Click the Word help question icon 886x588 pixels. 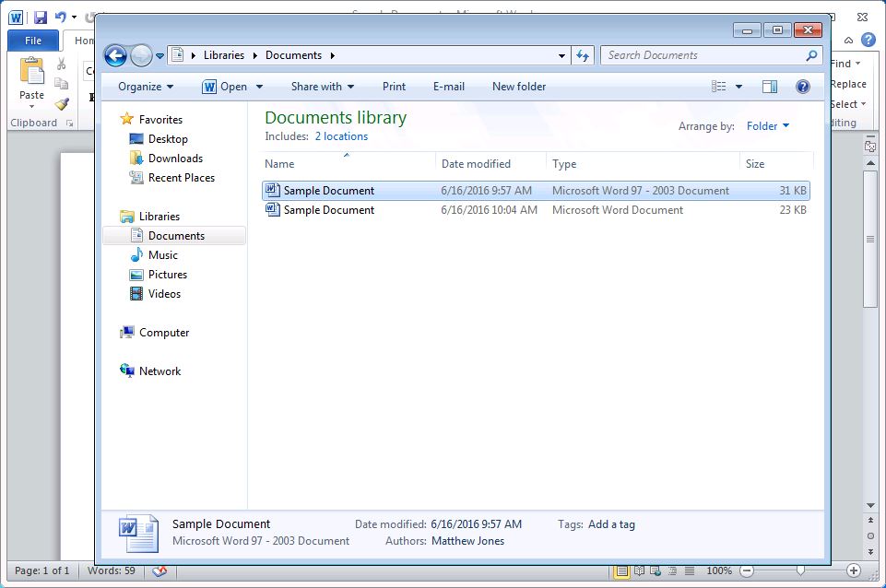coord(868,40)
